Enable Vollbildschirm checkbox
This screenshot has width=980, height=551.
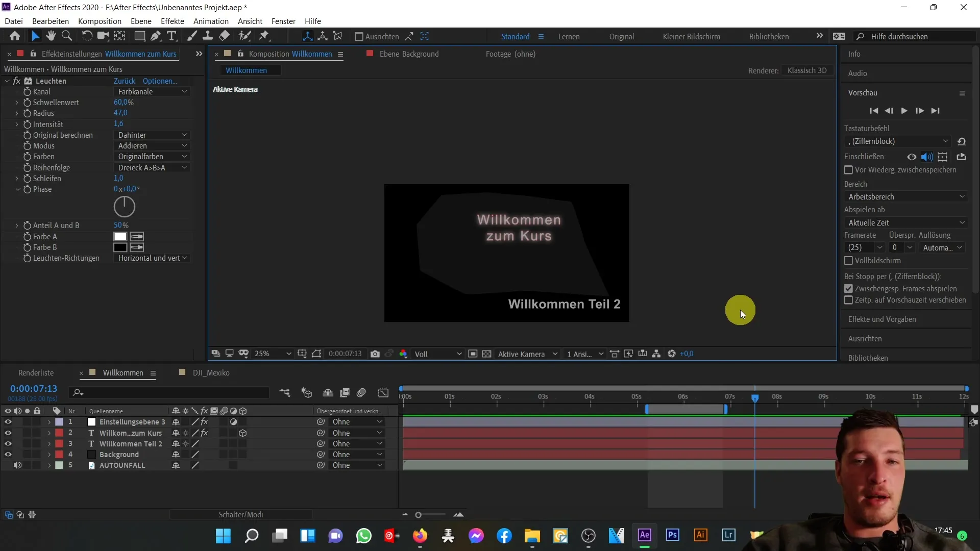click(x=849, y=261)
